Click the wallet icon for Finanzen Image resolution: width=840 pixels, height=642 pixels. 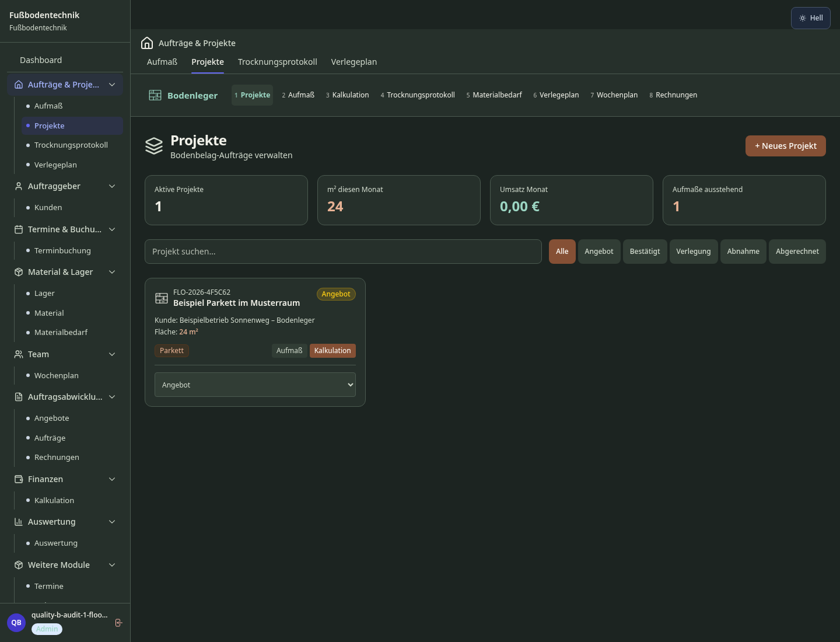(x=19, y=479)
